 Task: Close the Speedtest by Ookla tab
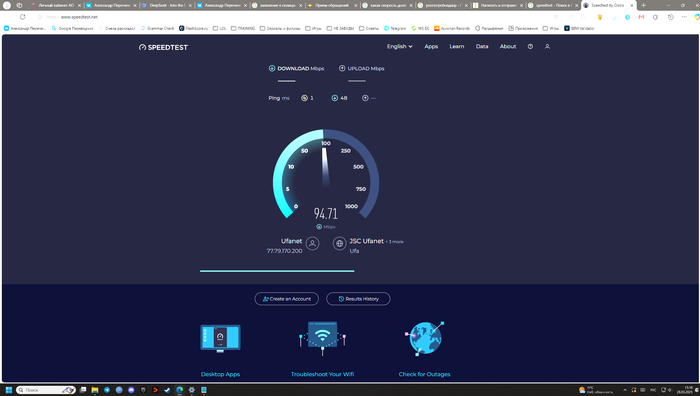click(x=632, y=5)
